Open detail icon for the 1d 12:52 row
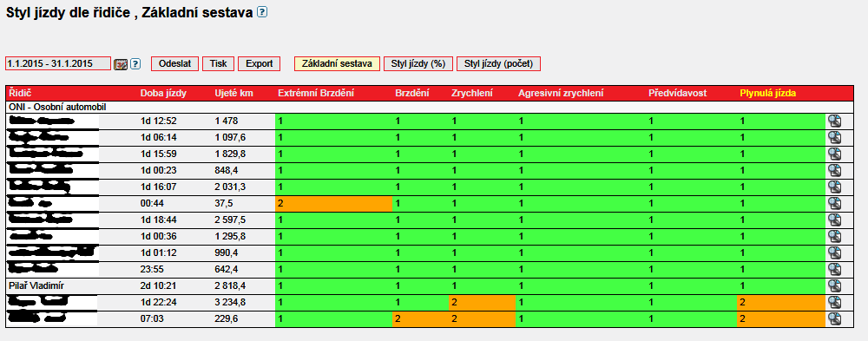868x341 pixels. coord(834,121)
